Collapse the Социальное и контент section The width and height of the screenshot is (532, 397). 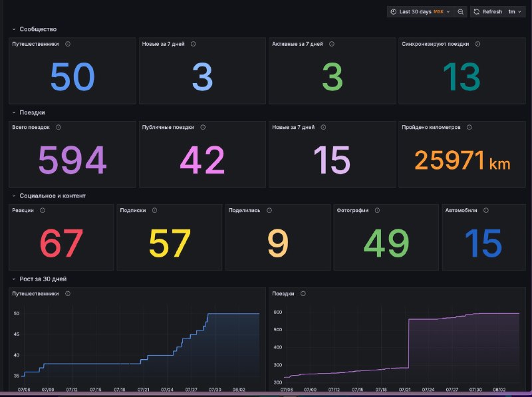coord(14,196)
